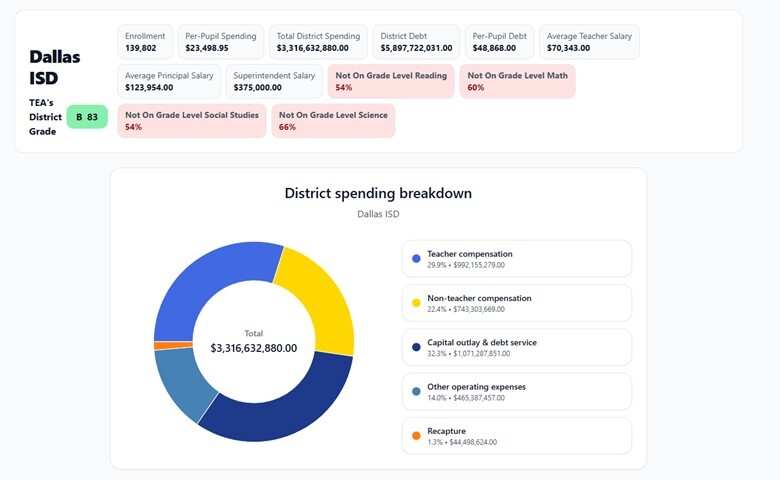Click the District Debt stat card

pyautogui.click(x=416, y=42)
